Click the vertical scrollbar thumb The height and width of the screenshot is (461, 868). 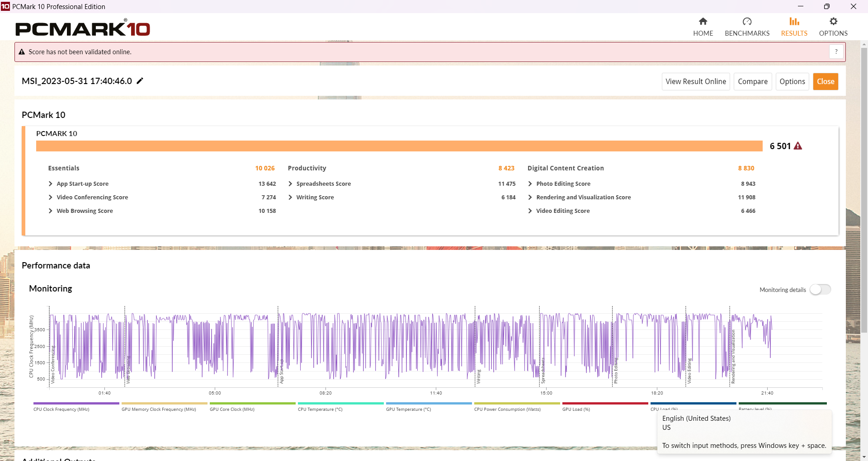pyautogui.click(x=864, y=190)
